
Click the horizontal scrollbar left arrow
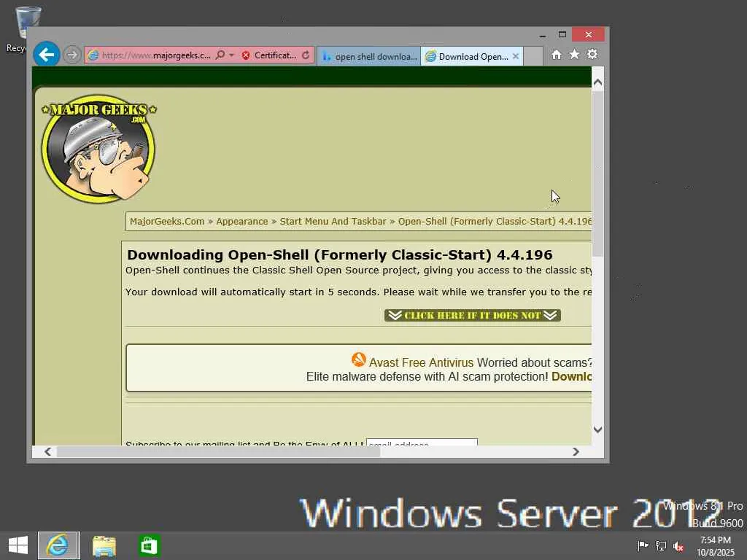click(47, 451)
